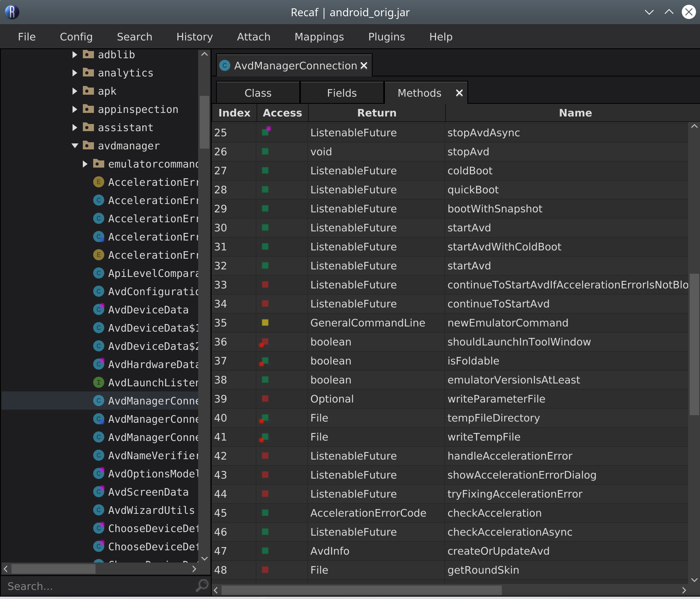
Task: Click the apk folder icon
Action: point(88,91)
